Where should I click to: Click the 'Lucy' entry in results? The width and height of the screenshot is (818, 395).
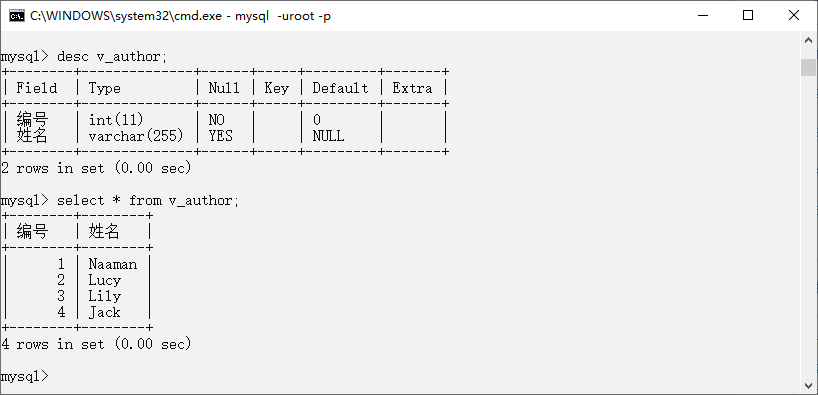click(x=105, y=281)
